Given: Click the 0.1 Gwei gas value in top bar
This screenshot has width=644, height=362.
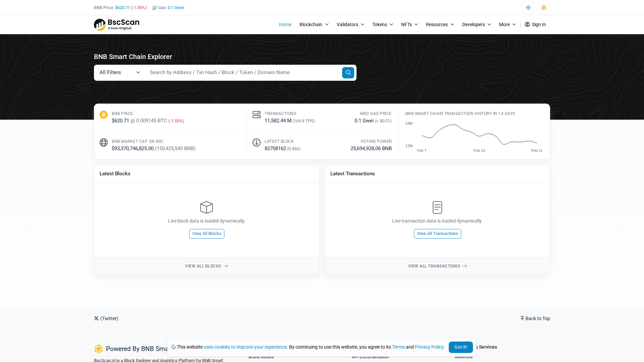Looking at the screenshot, I should (176, 7).
